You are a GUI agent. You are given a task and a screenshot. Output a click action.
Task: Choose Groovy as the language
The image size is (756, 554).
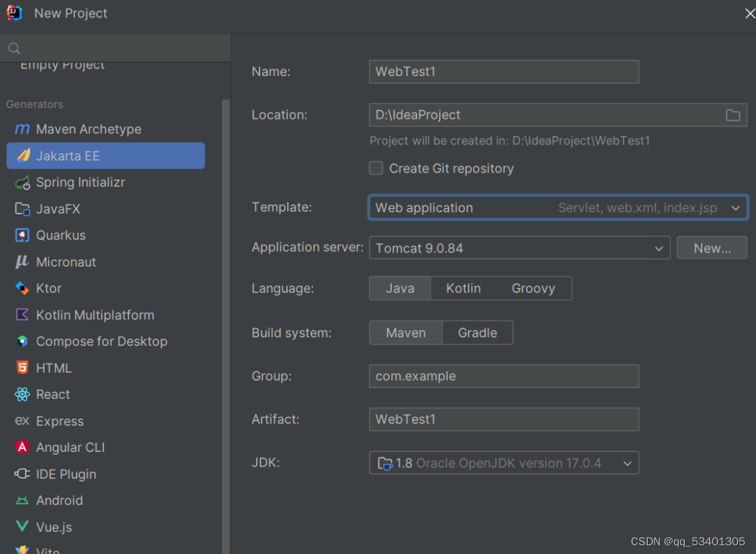(x=534, y=288)
